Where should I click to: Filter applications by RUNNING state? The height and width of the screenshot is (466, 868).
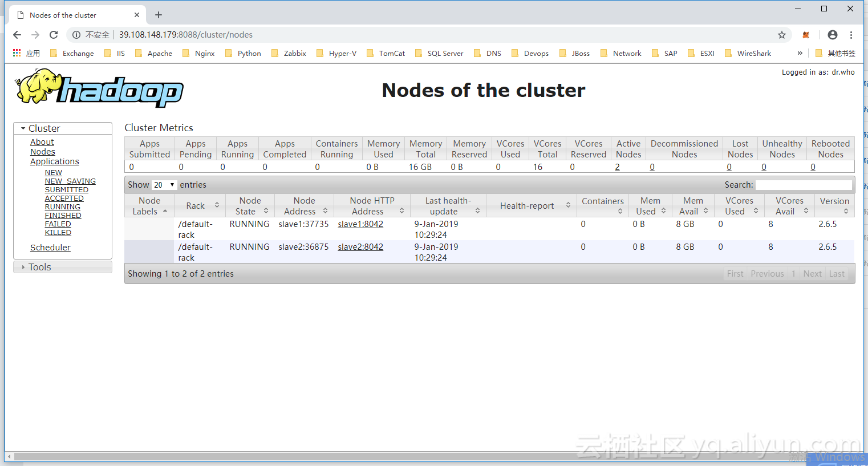63,207
